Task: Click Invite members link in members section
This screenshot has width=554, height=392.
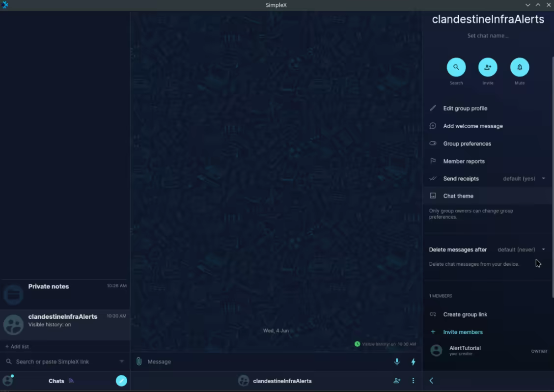Action: (463, 332)
